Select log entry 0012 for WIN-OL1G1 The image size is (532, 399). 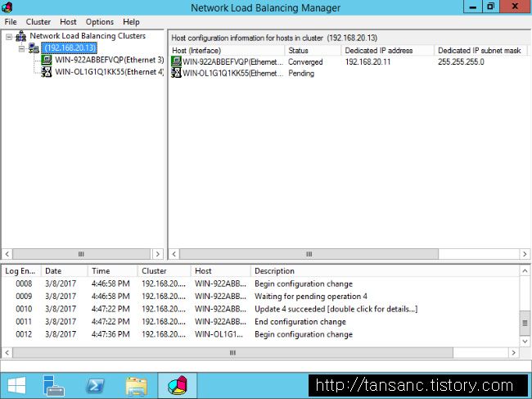[260, 334]
